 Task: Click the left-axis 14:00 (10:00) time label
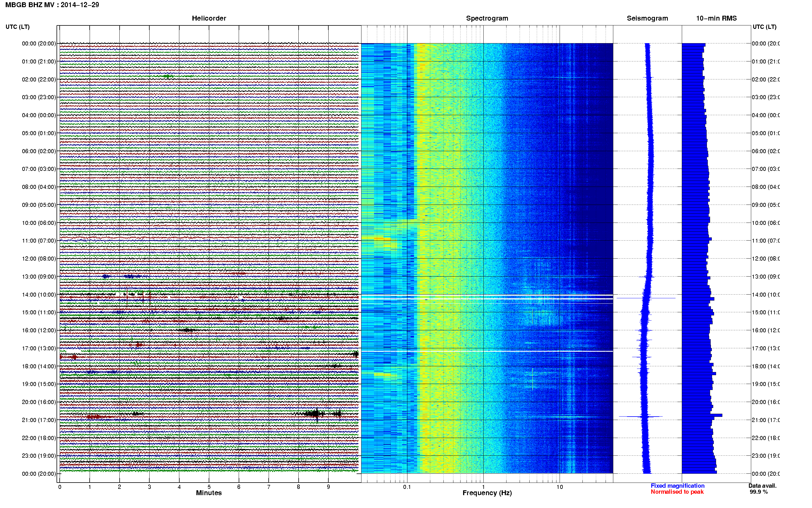click(x=39, y=295)
